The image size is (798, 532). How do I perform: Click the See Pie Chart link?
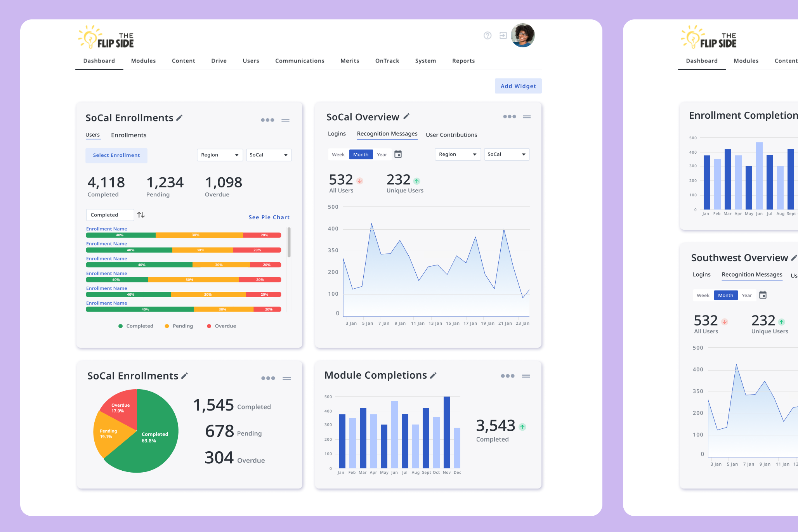tap(270, 217)
